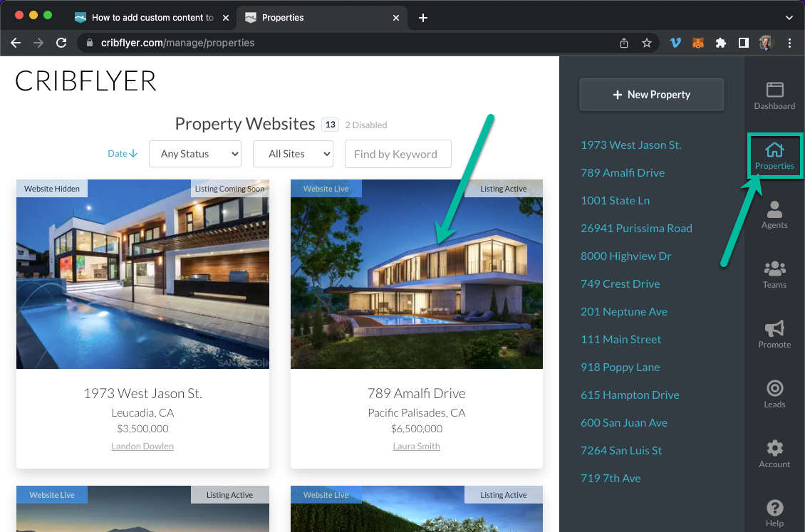The image size is (805, 532).
Task: Click the $6,500,000 price text
Action: 416,428
